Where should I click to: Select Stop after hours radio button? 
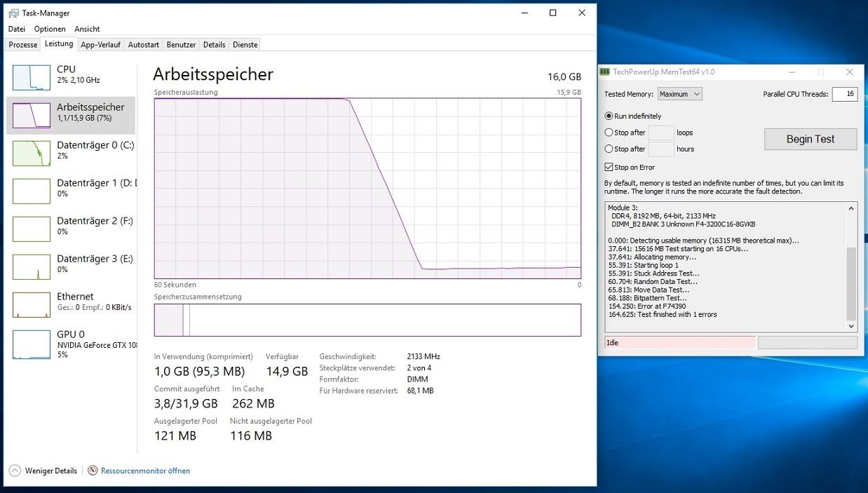tap(609, 149)
